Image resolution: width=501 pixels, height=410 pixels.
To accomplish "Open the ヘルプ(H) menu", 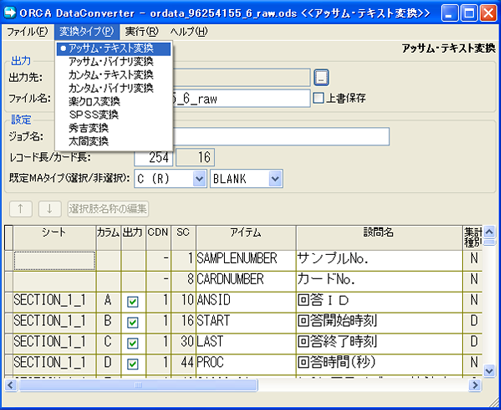I will 189,32.
